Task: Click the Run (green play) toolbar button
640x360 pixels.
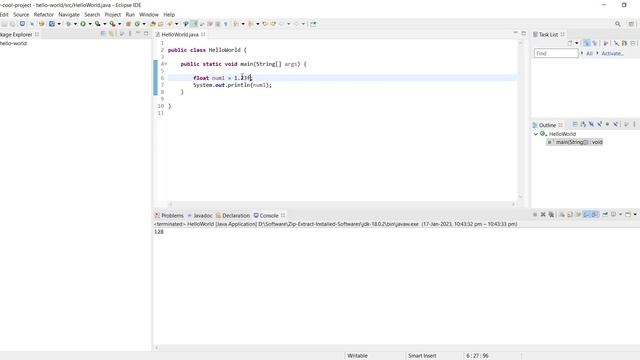Action: 83,24
